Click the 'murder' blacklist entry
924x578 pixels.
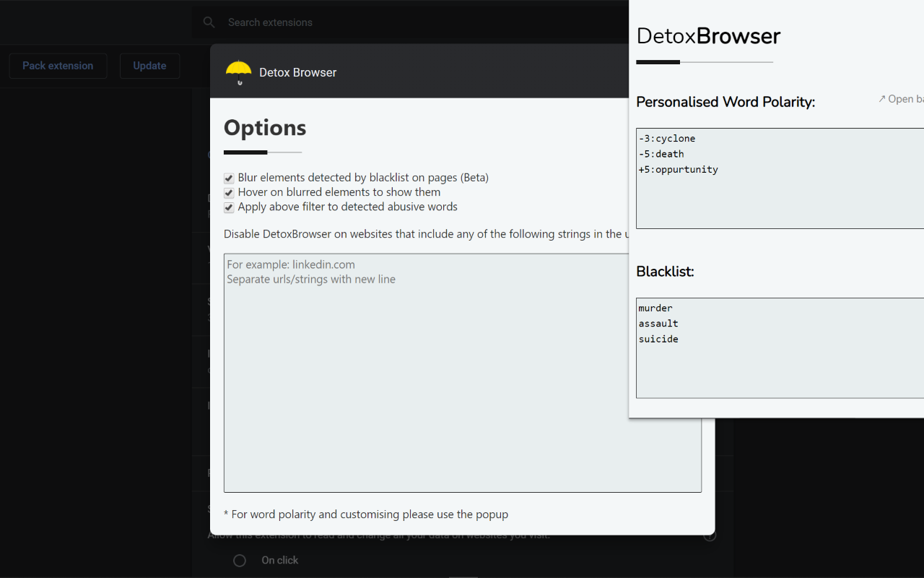pos(655,308)
